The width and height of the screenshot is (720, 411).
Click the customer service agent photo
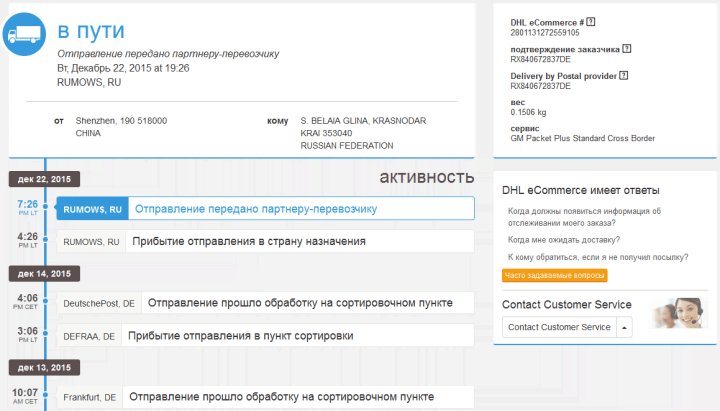(x=678, y=313)
